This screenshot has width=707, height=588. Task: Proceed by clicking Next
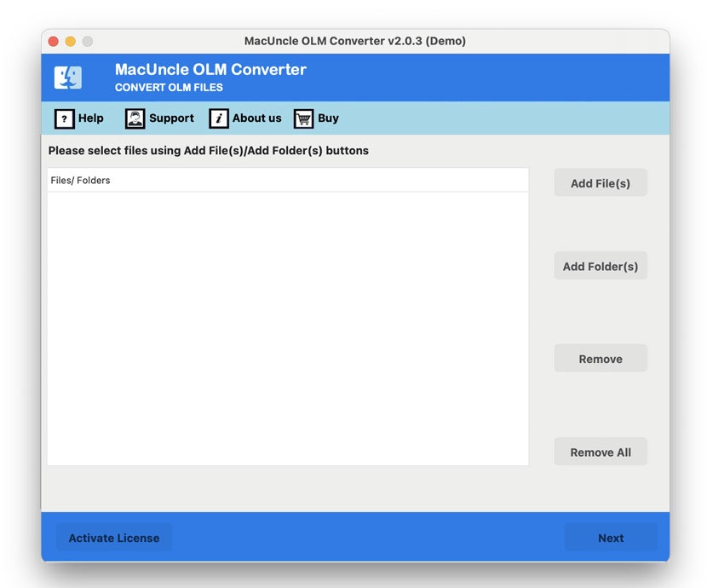click(x=610, y=538)
